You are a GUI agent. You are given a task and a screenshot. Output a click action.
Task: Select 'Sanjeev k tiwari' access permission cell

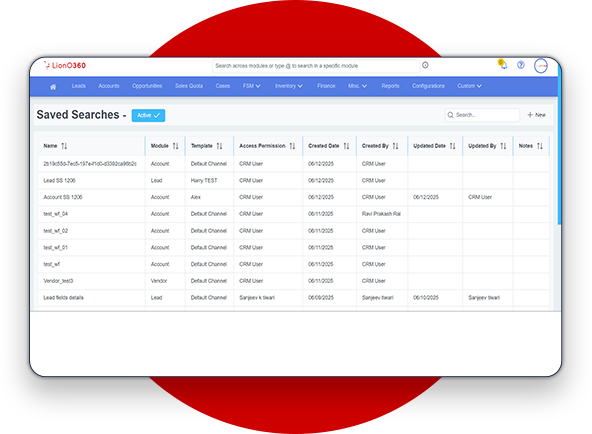[x=257, y=298]
